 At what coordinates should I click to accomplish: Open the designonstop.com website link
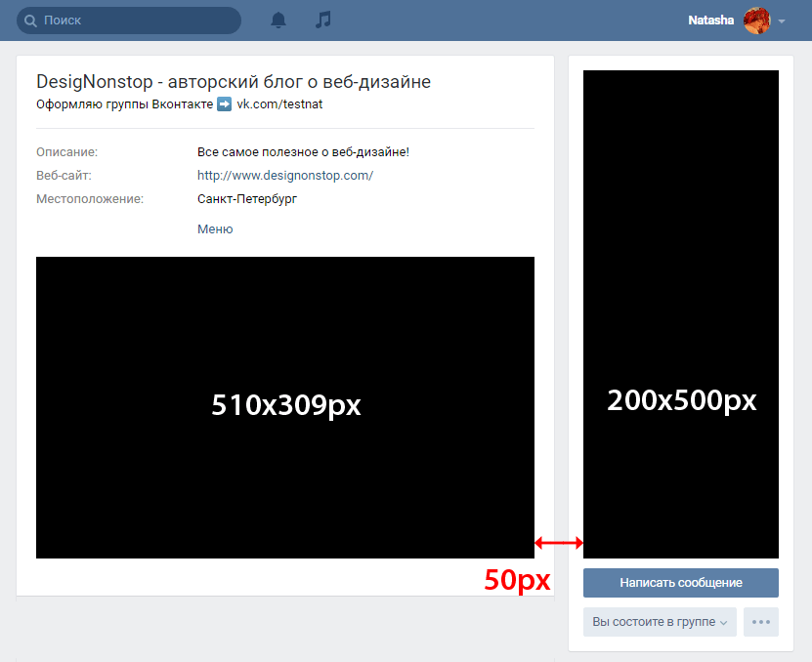pyautogui.click(x=285, y=176)
